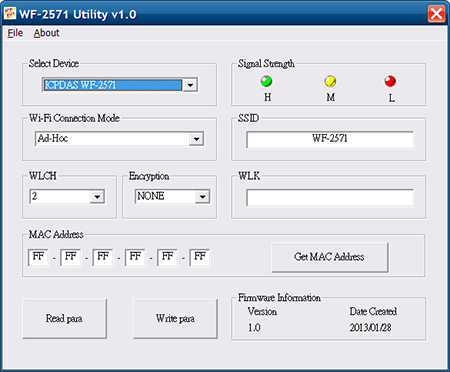Click the Ad-Hoc connection mode combo box

coord(119,139)
